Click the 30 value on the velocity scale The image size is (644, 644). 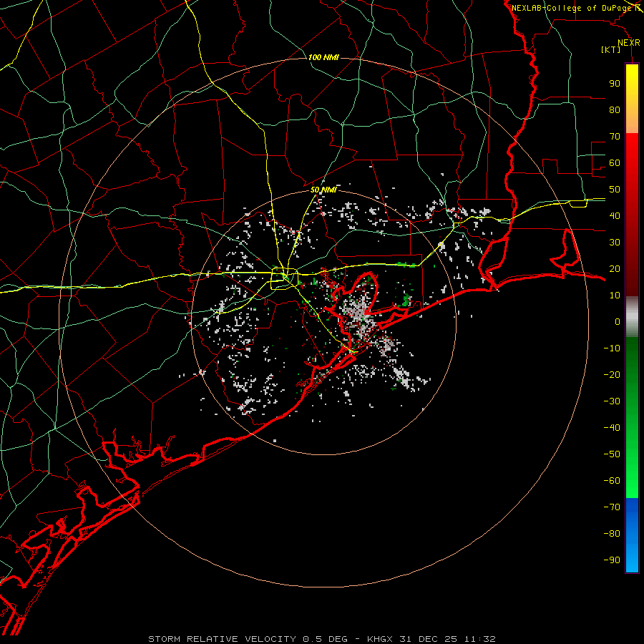615,243
